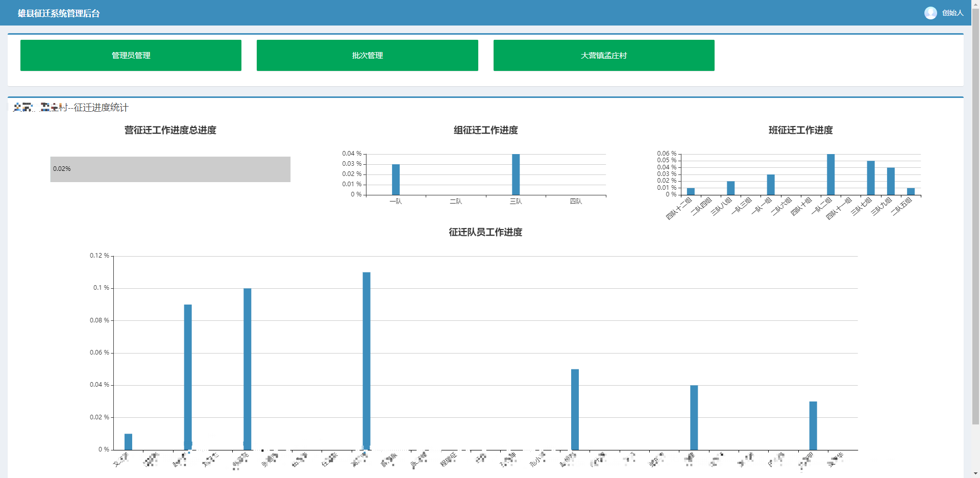Click the 0.05% bar in member progress chart
This screenshot has width=980, height=478.
[575, 409]
